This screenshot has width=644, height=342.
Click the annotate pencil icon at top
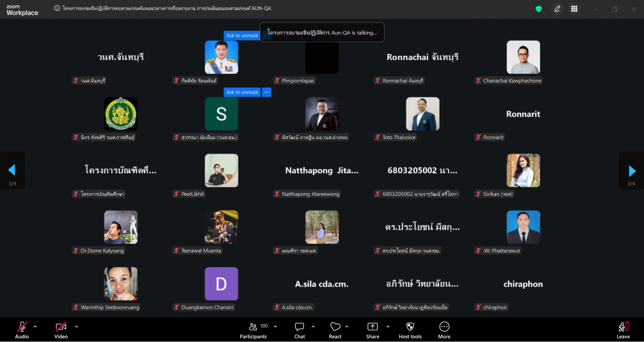pos(557,9)
